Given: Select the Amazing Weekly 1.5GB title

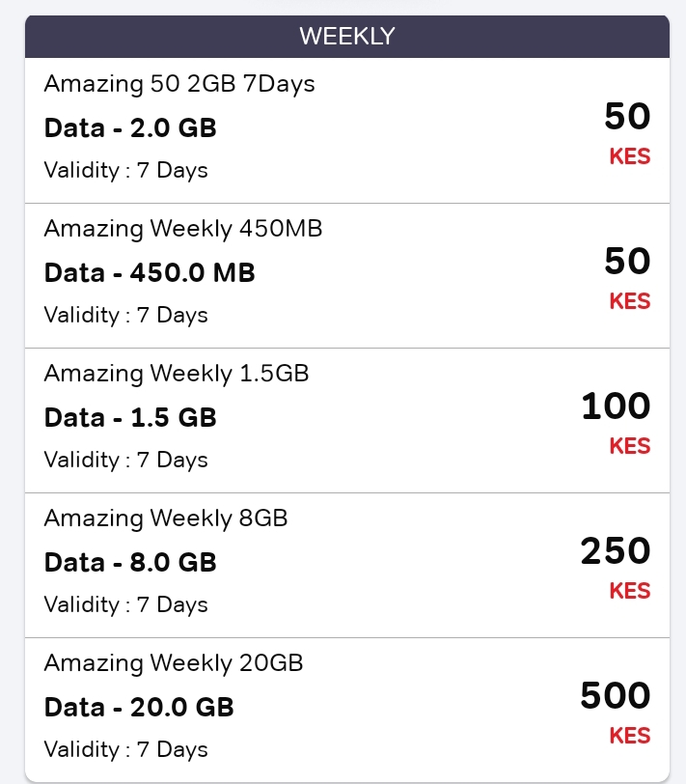Looking at the screenshot, I should pyautogui.click(x=177, y=374).
